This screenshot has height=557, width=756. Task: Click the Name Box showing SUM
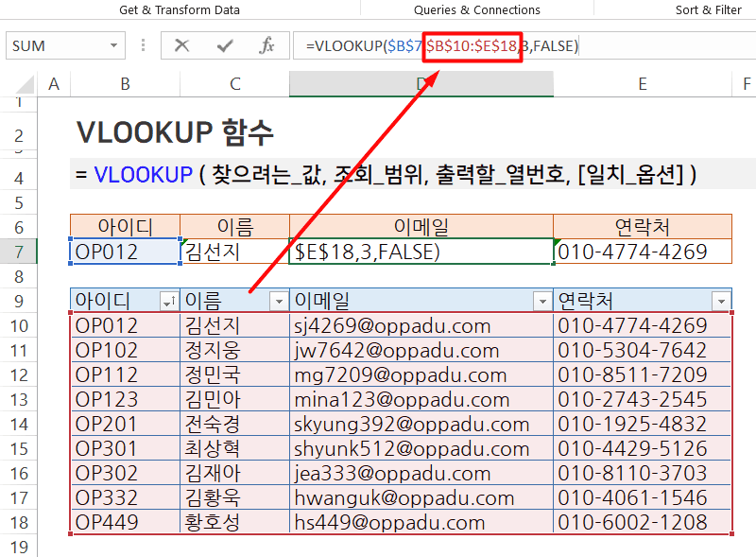tap(65, 45)
